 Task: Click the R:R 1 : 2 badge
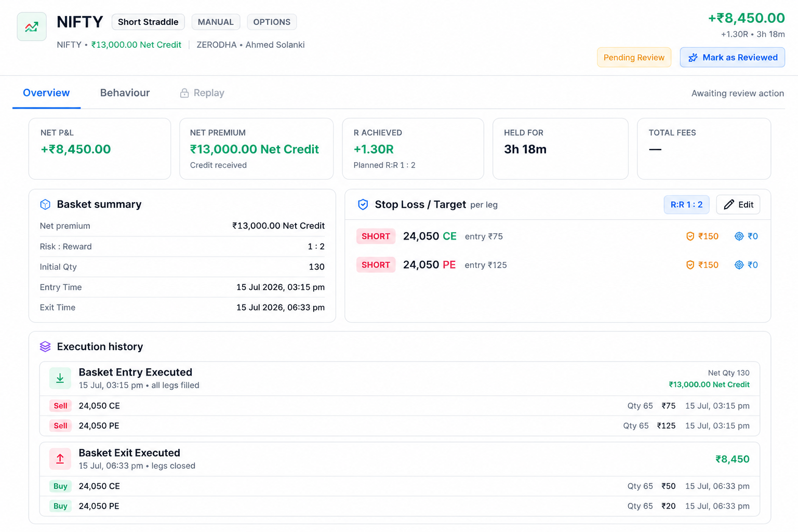click(686, 205)
